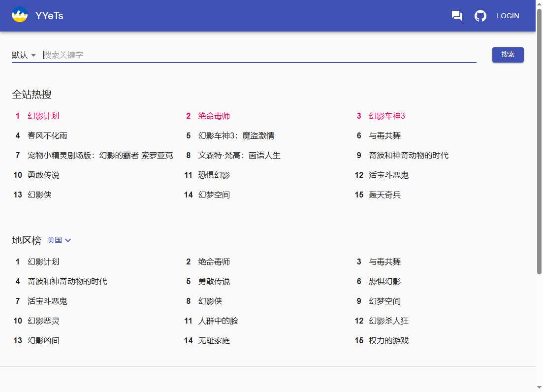The width and height of the screenshot is (543, 392).
Task: Open the 幻影计划 hot search link
Action: 43,116
